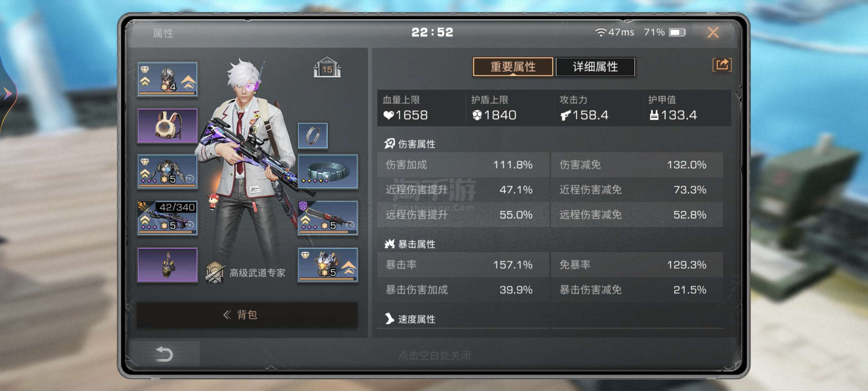
Task: Select the 重要属性 tab
Action: coord(513,67)
